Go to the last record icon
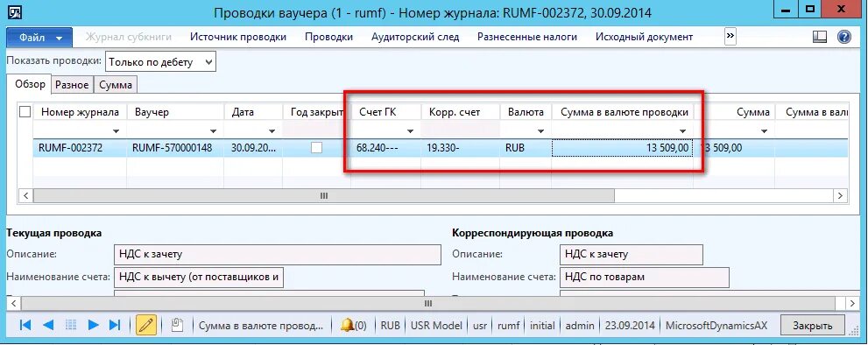Image resolution: width=868 pixels, height=345 pixels. click(115, 325)
